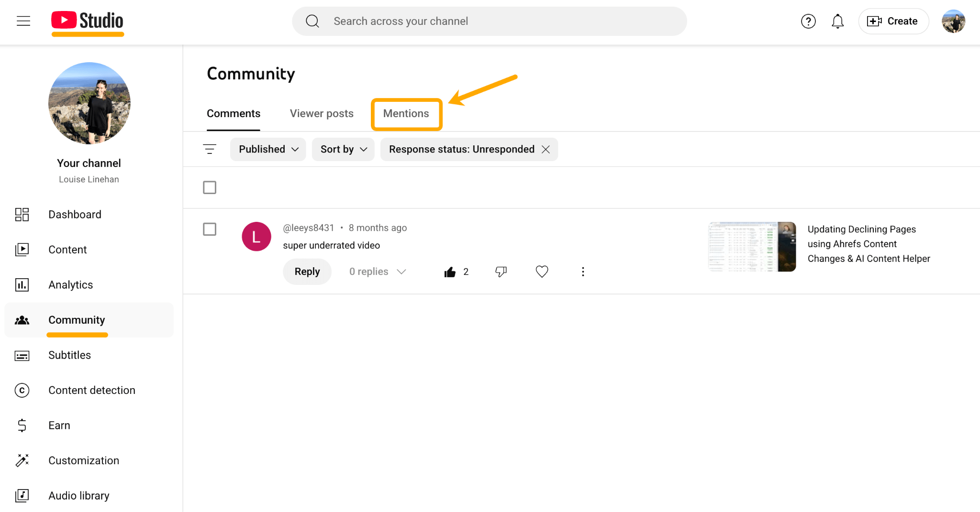Open the Dashboard sidebar icon

coord(22,214)
